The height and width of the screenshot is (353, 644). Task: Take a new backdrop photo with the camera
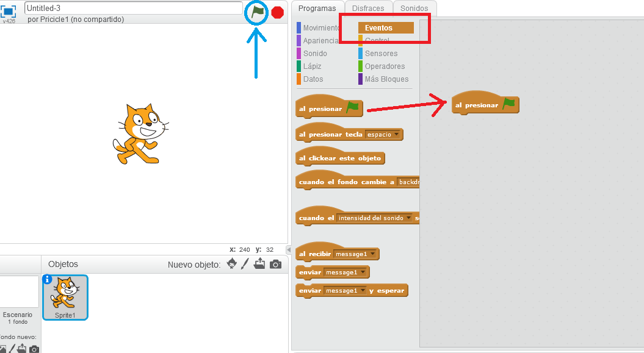coord(35,349)
